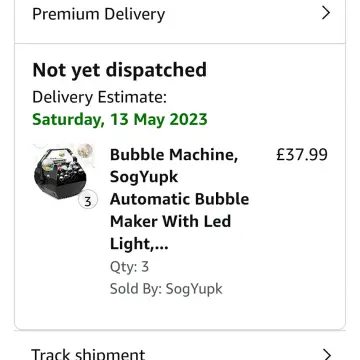Open the 'Bubble Machine,' title first line
Screen dimensions: 360x360
174,155
